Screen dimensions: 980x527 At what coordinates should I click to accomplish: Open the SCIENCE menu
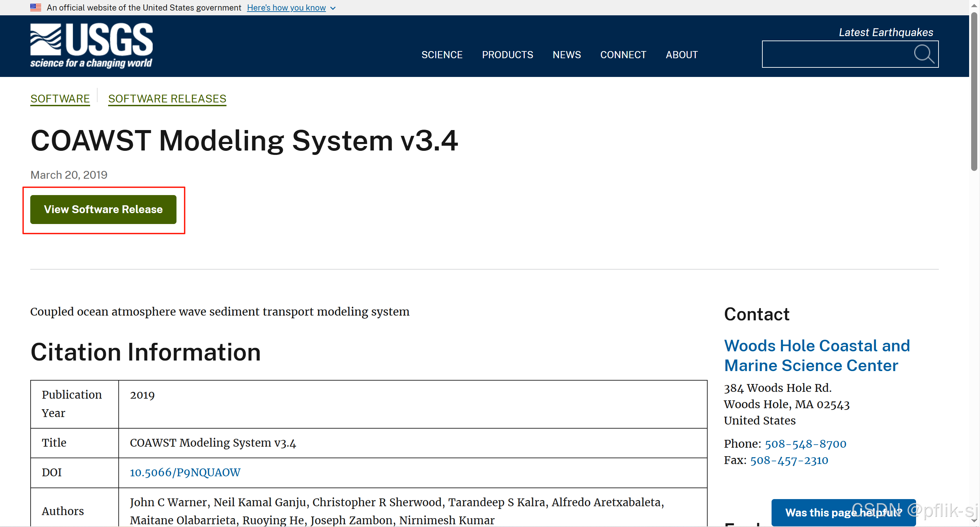[442, 55]
